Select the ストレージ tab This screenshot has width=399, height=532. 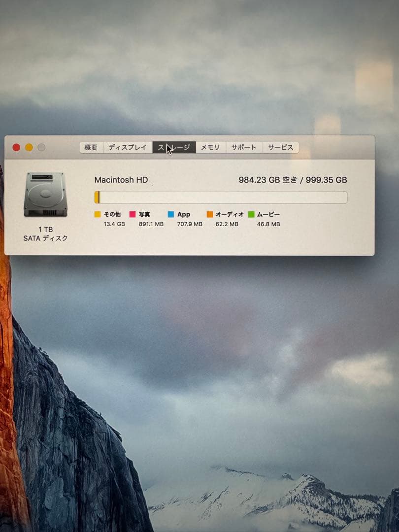[x=173, y=147]
